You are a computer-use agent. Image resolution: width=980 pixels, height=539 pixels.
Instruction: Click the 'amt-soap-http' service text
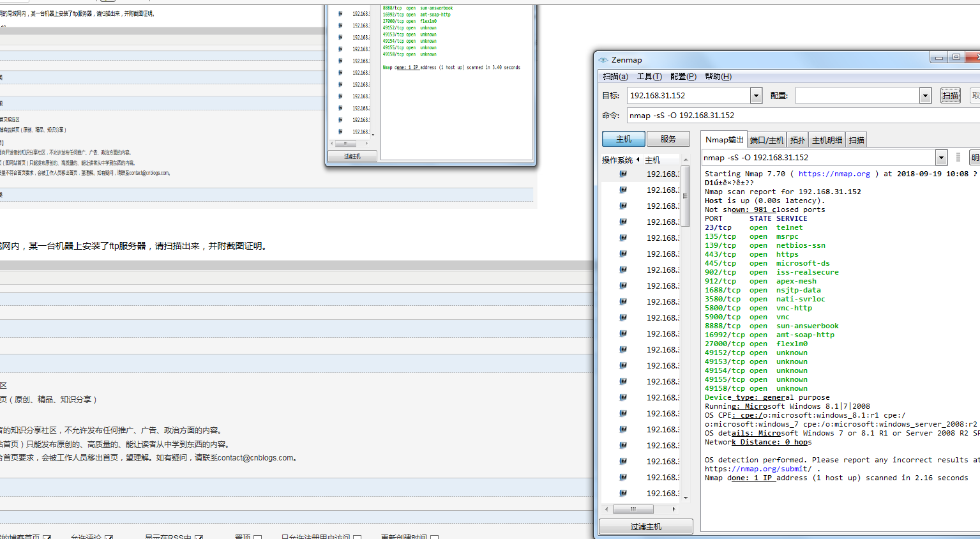pyautogui.click(x=805, y=335)
